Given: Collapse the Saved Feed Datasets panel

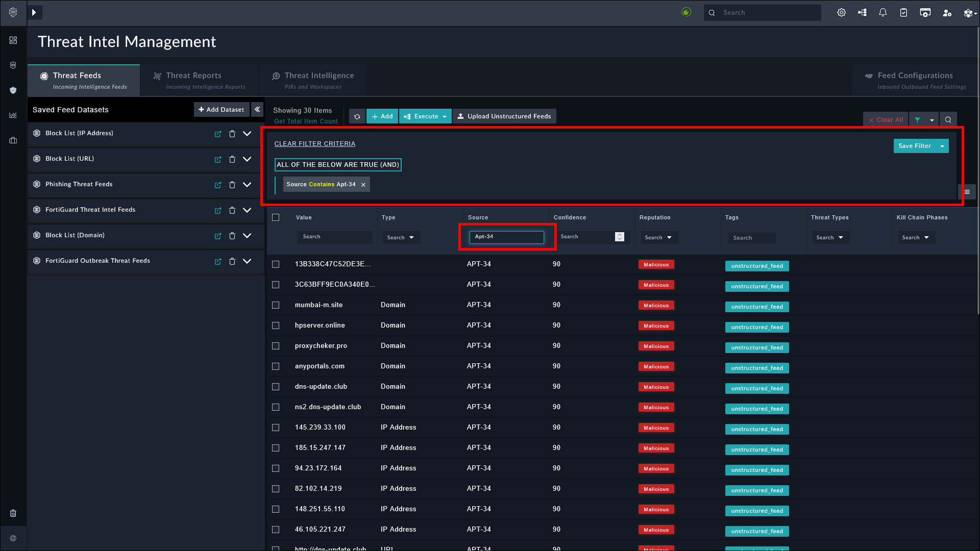Looking at the screenshot, I should click(257, 109).
